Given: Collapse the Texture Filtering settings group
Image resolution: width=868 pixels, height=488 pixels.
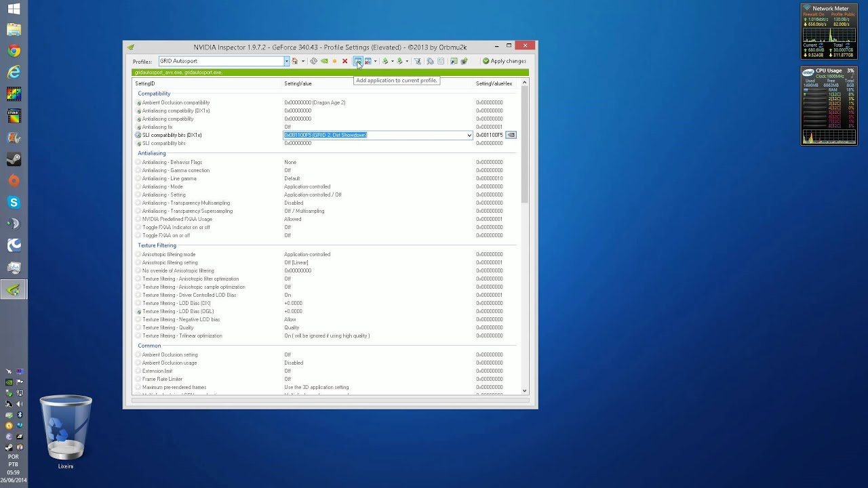Looking at the screenshot, I should coord(157,245).
